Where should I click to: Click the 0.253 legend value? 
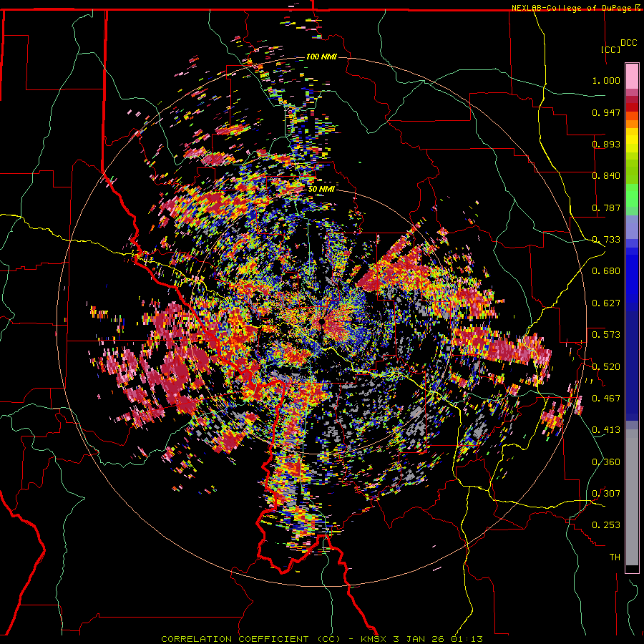click(606, 525)
